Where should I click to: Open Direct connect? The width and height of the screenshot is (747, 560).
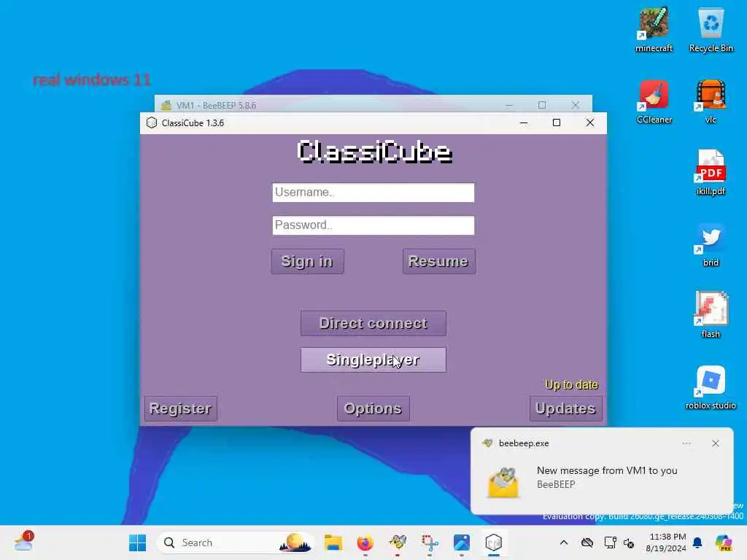tap(373, 323)
